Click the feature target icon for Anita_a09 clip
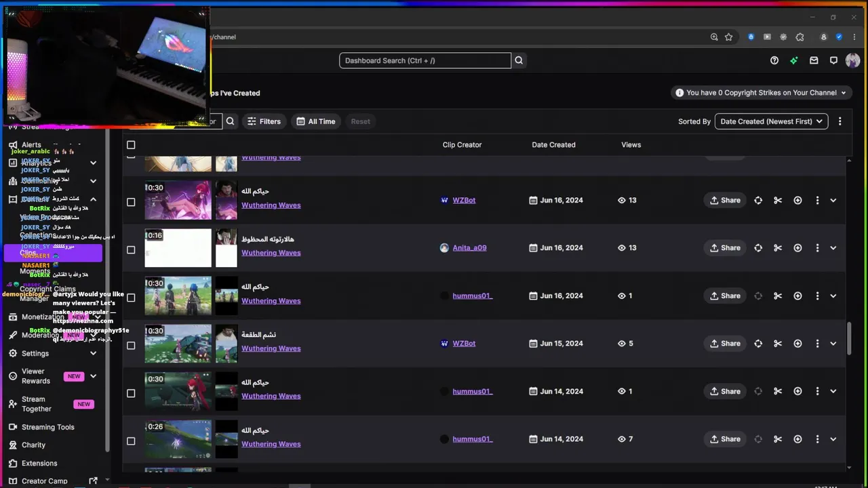 pyautogui.click(x=758, y=248)
